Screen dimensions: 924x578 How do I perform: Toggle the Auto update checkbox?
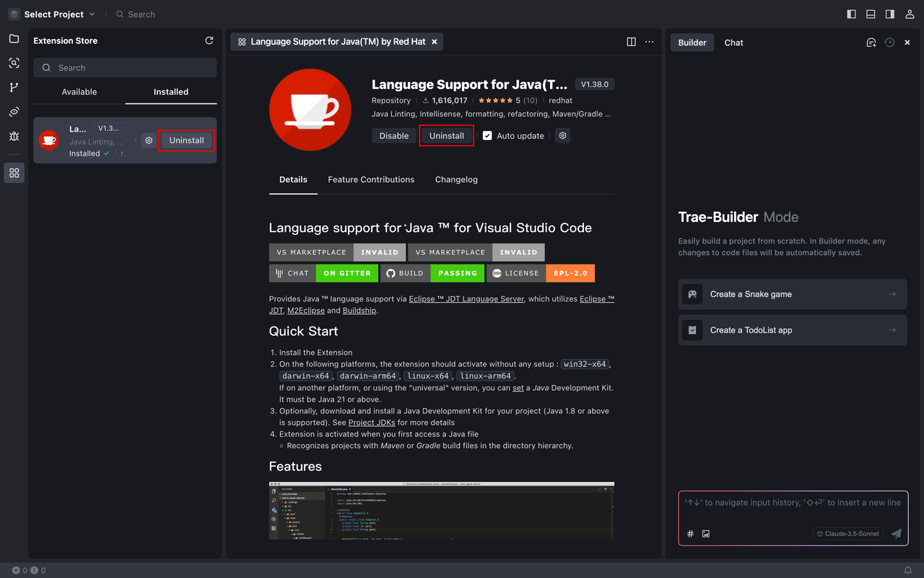[487, 135]
